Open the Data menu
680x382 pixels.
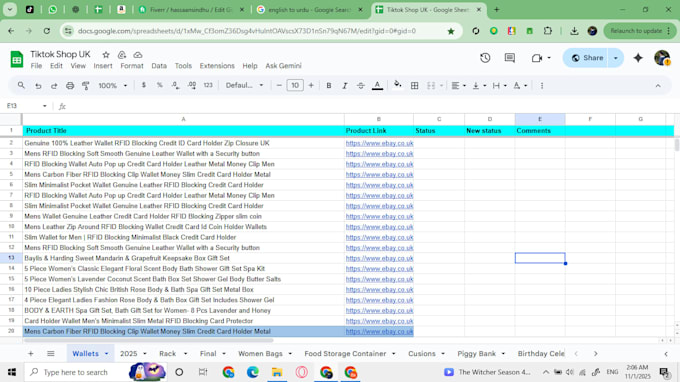(x=159, y=66)
